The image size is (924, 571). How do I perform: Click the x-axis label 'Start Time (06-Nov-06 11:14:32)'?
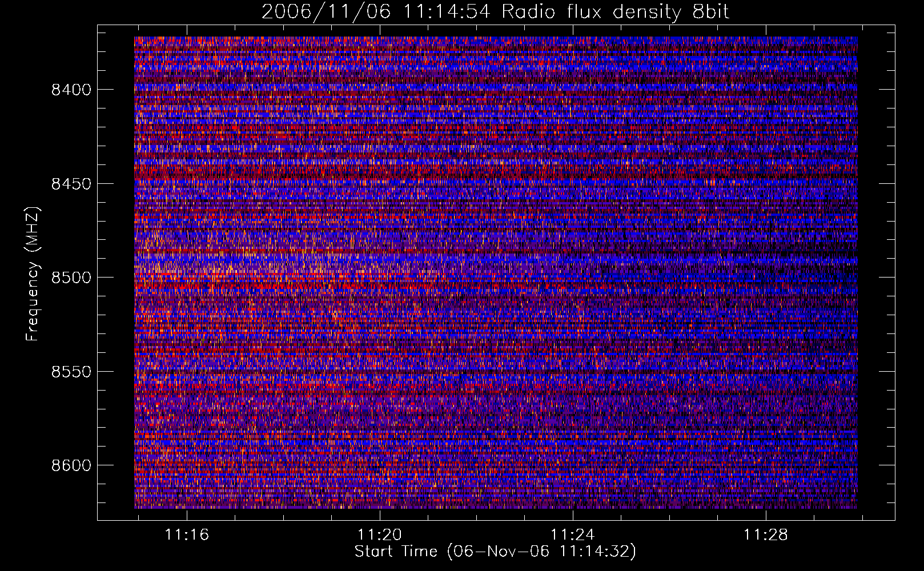495,552
